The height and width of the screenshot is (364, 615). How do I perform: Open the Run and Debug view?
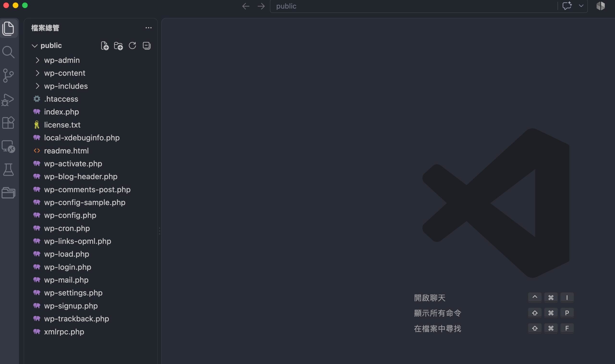8,100
